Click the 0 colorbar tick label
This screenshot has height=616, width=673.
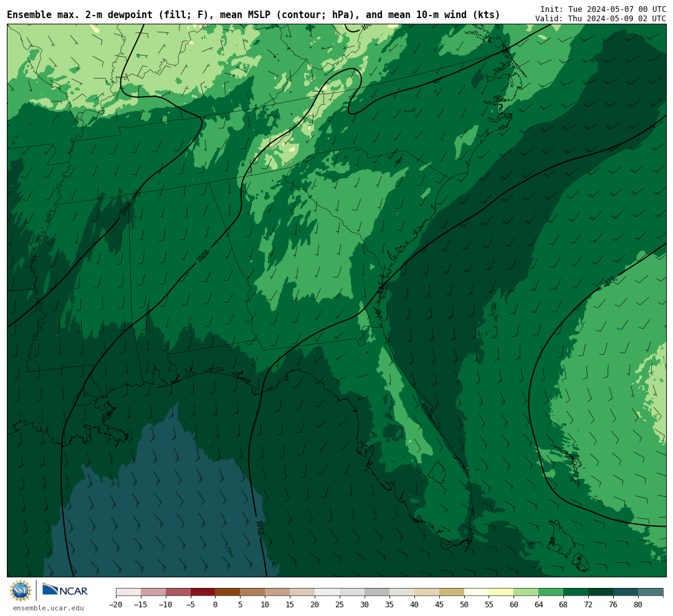(x=216, y=605)
